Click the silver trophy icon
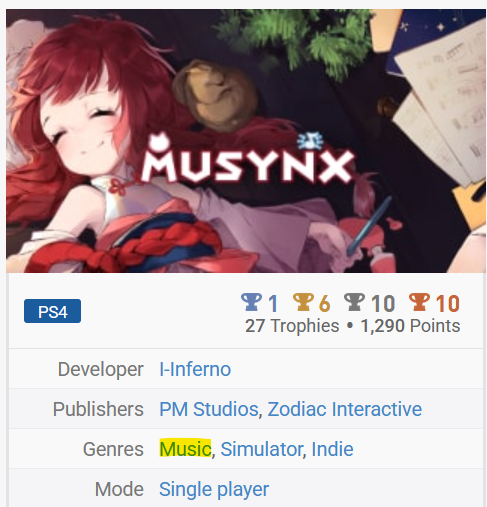The image size is (487, 507). [354, 302]
